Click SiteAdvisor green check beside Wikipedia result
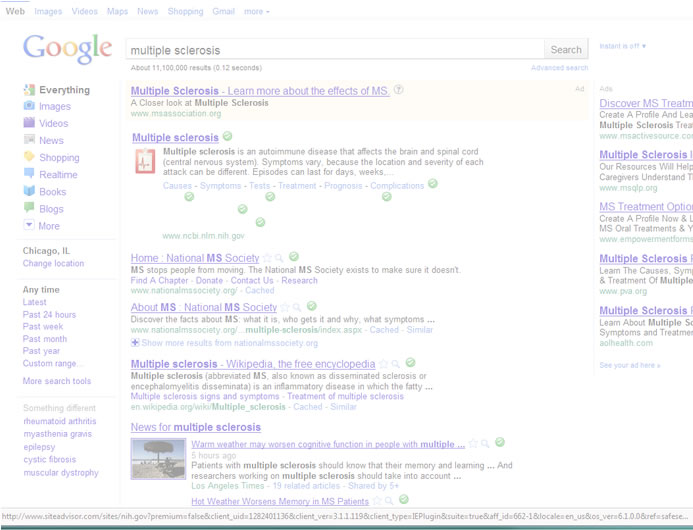Viewport: 693px width, 530px height. 411,362
